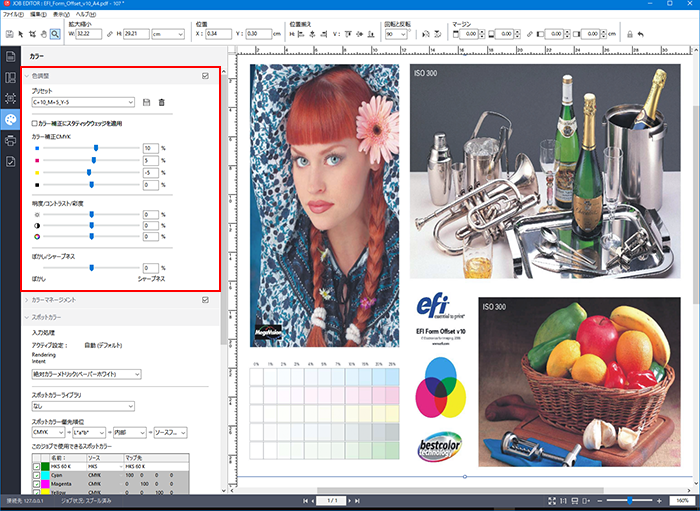The height and width of the screenshot is (511, 700).
Task: Align job to top vertically
Action: (348, 34)
